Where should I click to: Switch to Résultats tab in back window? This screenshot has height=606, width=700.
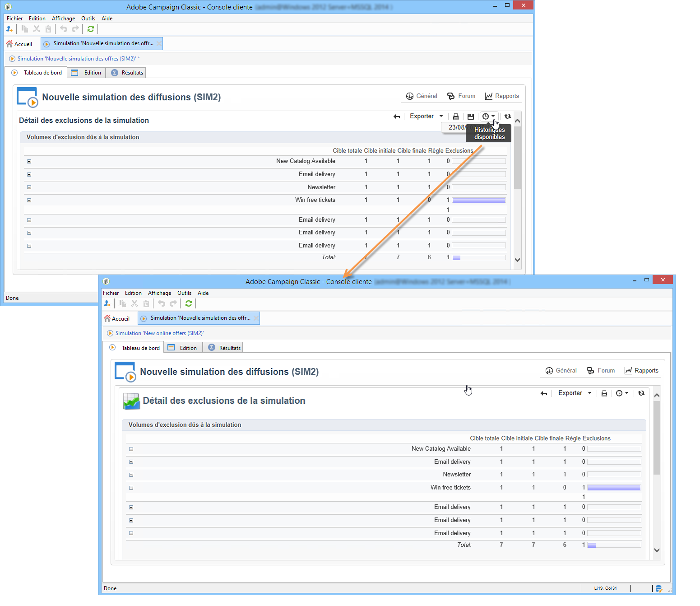tap(126, 73)
